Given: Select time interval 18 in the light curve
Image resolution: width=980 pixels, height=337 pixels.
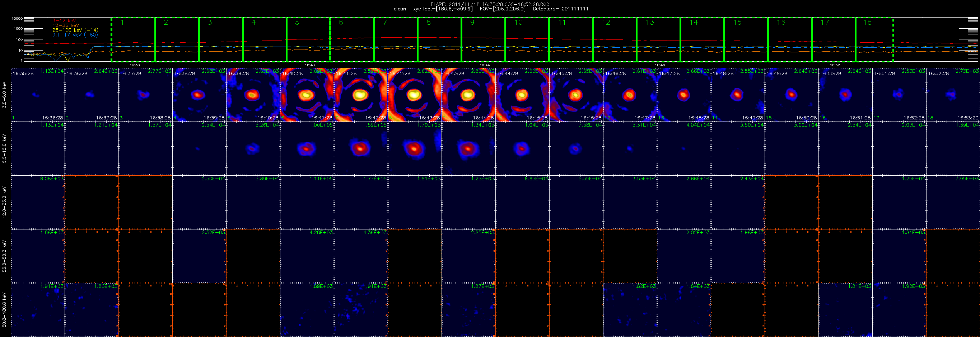Looking at the screenshot, I should (x=874, y=39).
